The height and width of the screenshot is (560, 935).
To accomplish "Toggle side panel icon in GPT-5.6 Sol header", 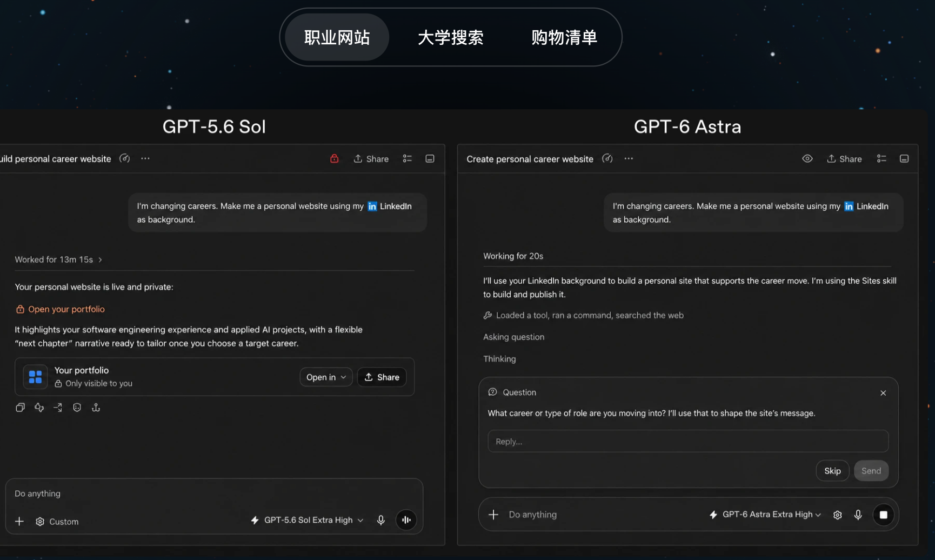I will point(430,158).
